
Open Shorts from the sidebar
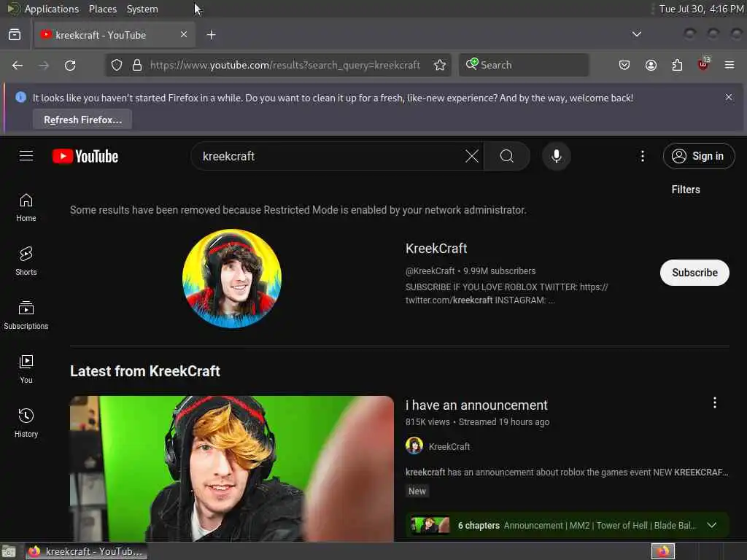click(26, 262)
